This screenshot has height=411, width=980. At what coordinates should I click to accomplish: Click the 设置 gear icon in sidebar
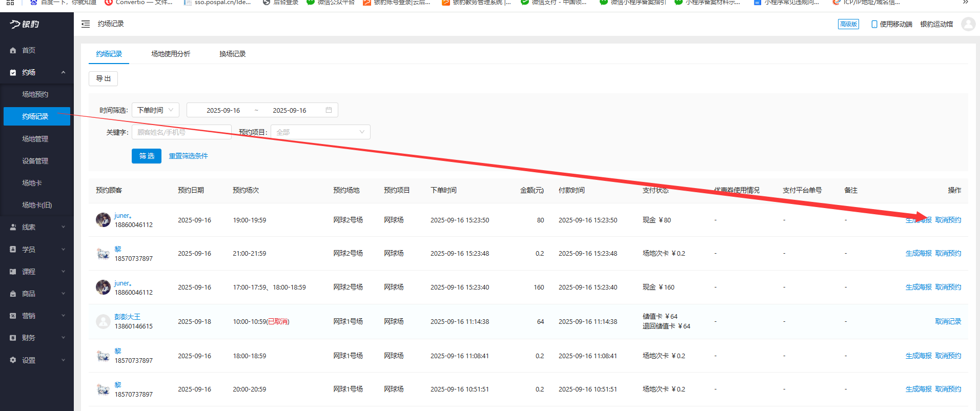(13, 360)
